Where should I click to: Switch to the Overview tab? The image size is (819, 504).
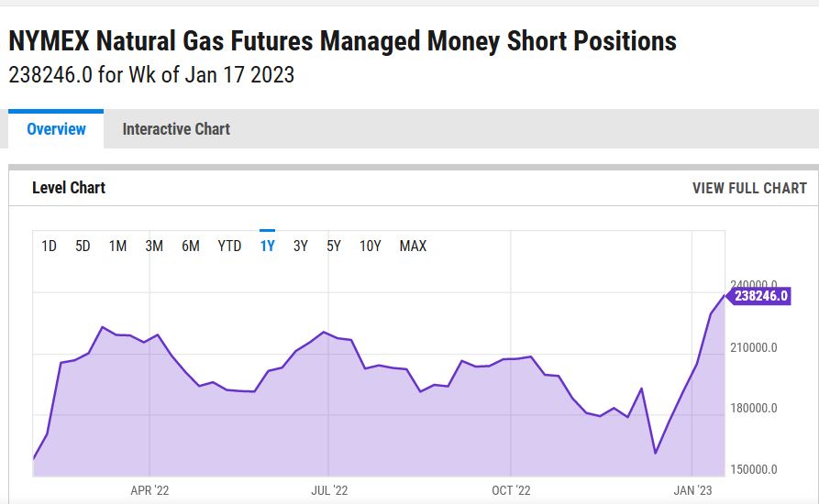point(56,129)
